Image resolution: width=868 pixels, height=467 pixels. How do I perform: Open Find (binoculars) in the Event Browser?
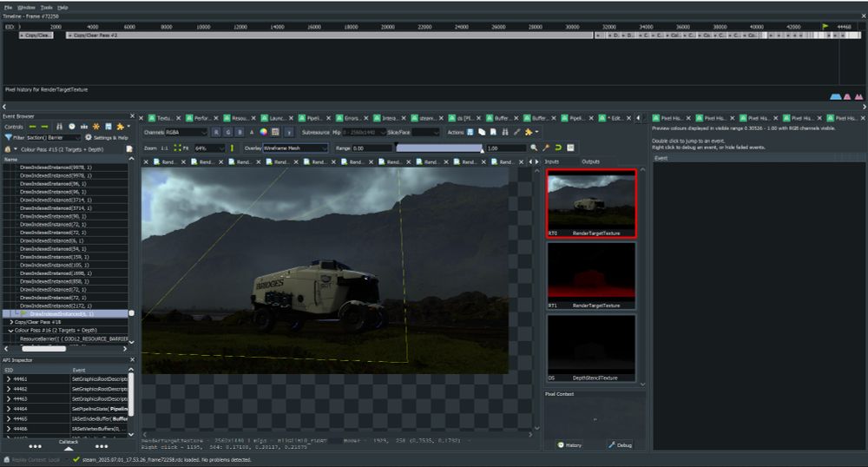pyautogui.click(x=59, y=127)
